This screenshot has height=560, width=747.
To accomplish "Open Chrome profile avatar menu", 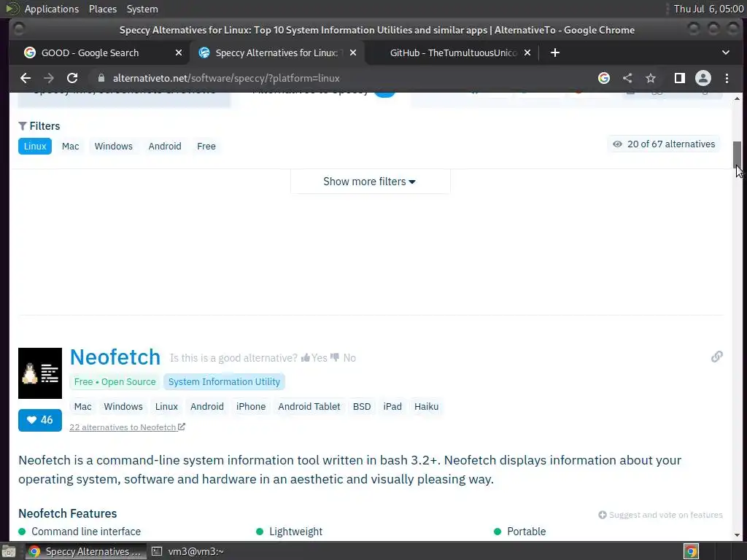I will point(703,78).
